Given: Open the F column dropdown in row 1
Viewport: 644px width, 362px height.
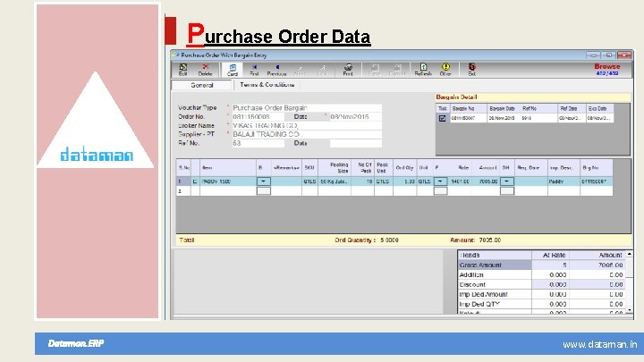Looking at the screenshot, I should tap(440, 181).
